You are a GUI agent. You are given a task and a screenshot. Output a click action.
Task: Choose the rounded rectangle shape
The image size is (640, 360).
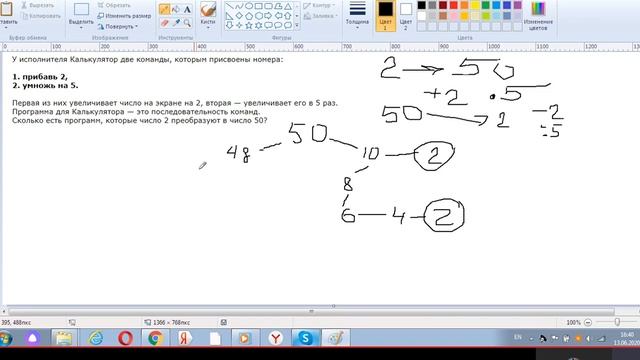pos(269,6)
